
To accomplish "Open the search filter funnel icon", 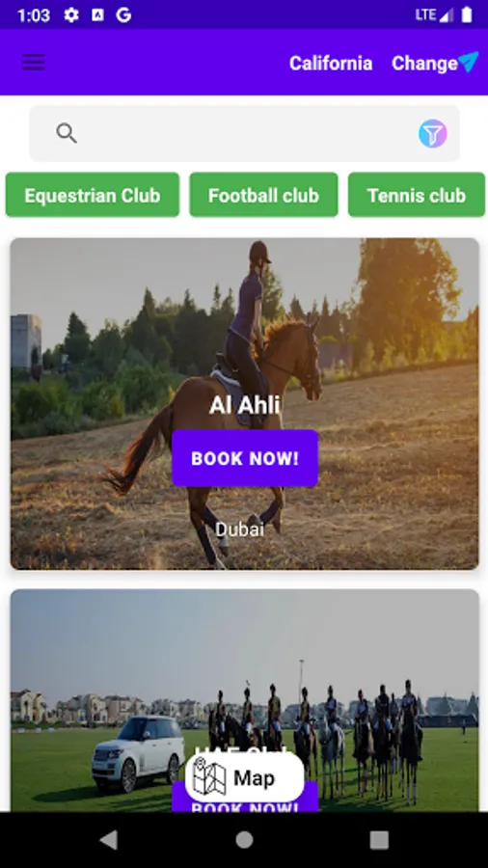I will coord(432,133).
